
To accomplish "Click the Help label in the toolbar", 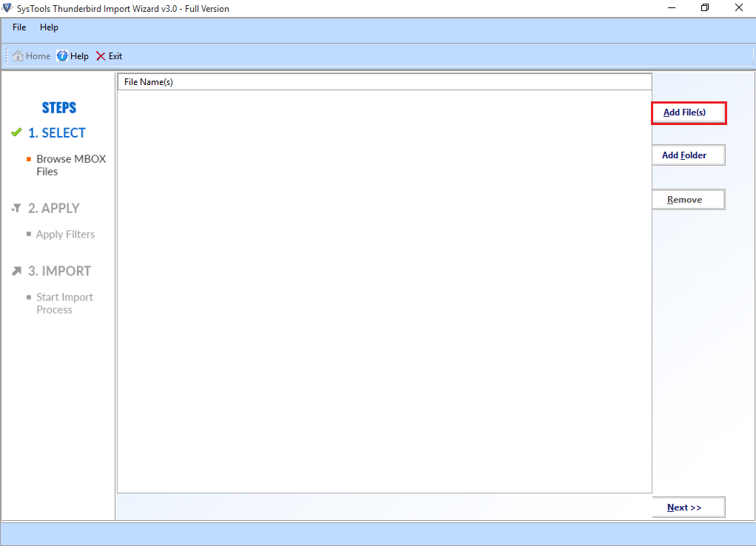I will pyautogui.click(x=79, y=56).
